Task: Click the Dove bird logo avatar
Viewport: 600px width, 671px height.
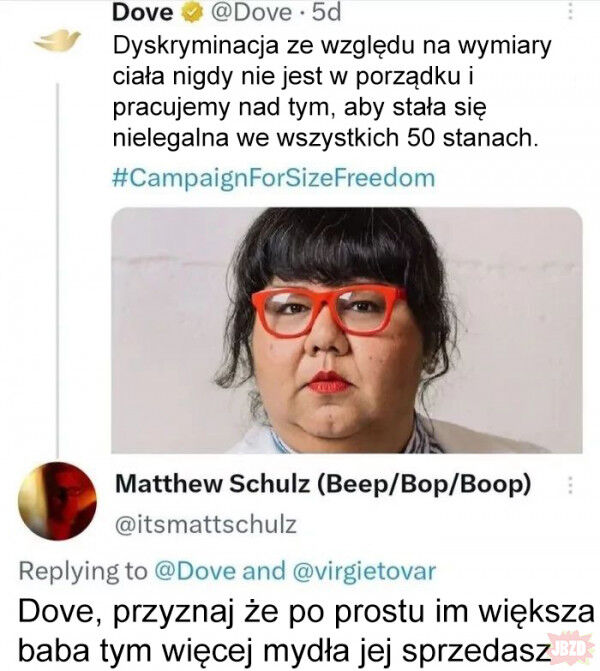Action: 57,41
